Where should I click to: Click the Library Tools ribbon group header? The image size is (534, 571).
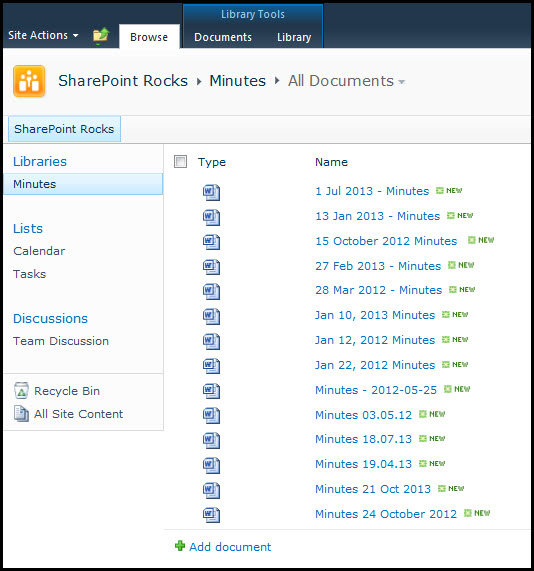point(253,14)
